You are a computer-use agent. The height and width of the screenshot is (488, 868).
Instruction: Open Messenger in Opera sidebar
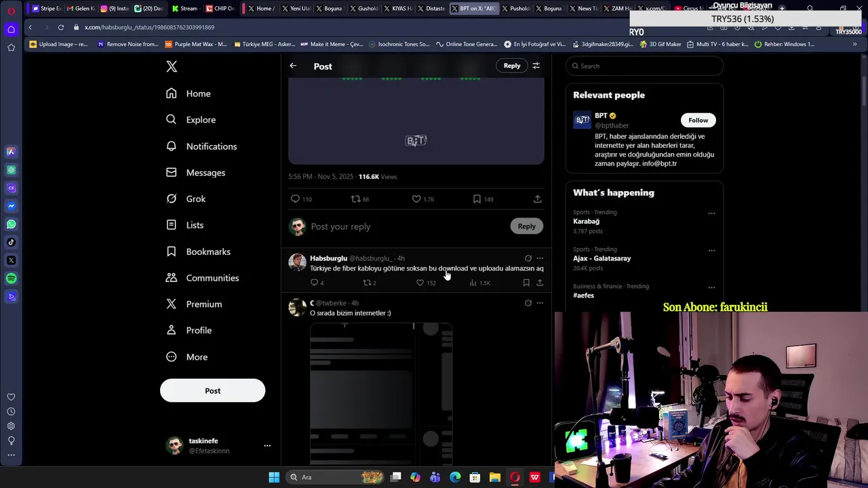[x=11, y=206]
